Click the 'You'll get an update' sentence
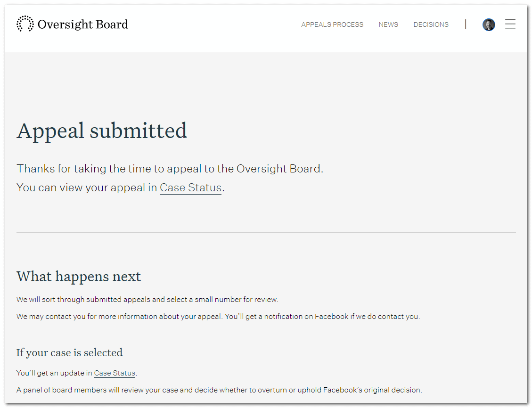This screenshot has width=532, height=408. pyautogui.click(x=75, y=373)
